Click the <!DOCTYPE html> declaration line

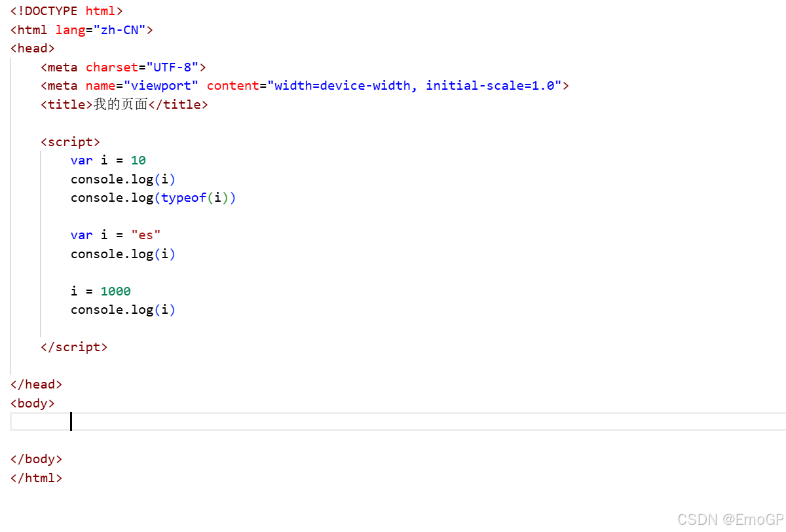point(67,11)
